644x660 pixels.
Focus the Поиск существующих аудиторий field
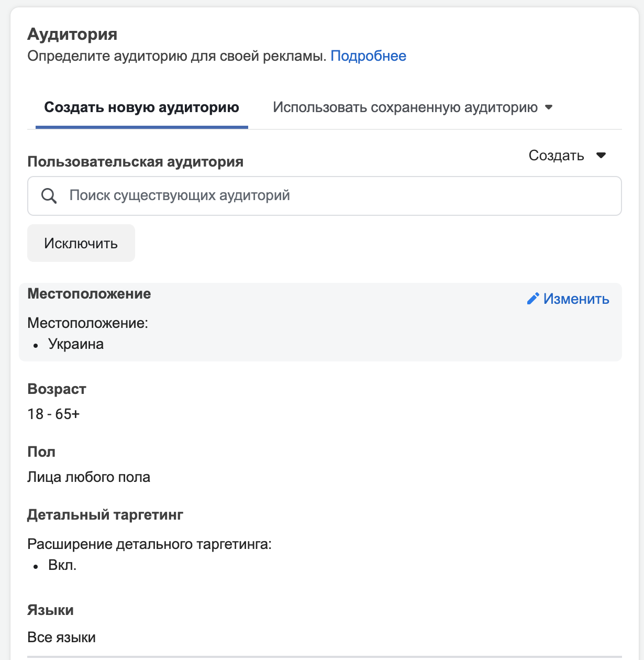pyautogui.click(x=324, y=196)
